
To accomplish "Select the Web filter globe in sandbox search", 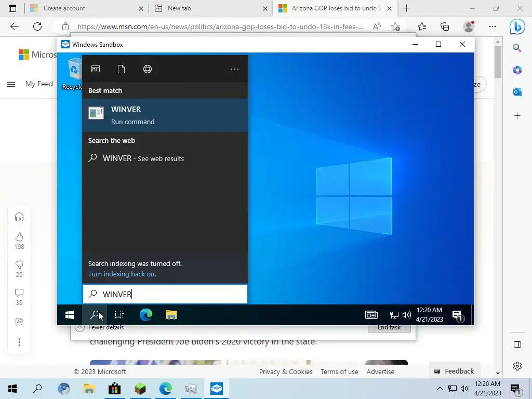I will click(147, 69).
